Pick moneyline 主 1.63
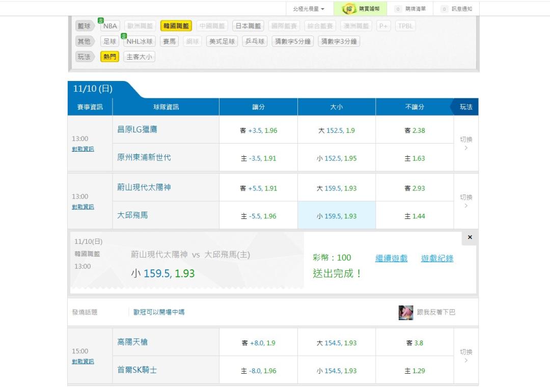This screenshot has width=550, height=392. pyautogui.click(x=415, y=158)
